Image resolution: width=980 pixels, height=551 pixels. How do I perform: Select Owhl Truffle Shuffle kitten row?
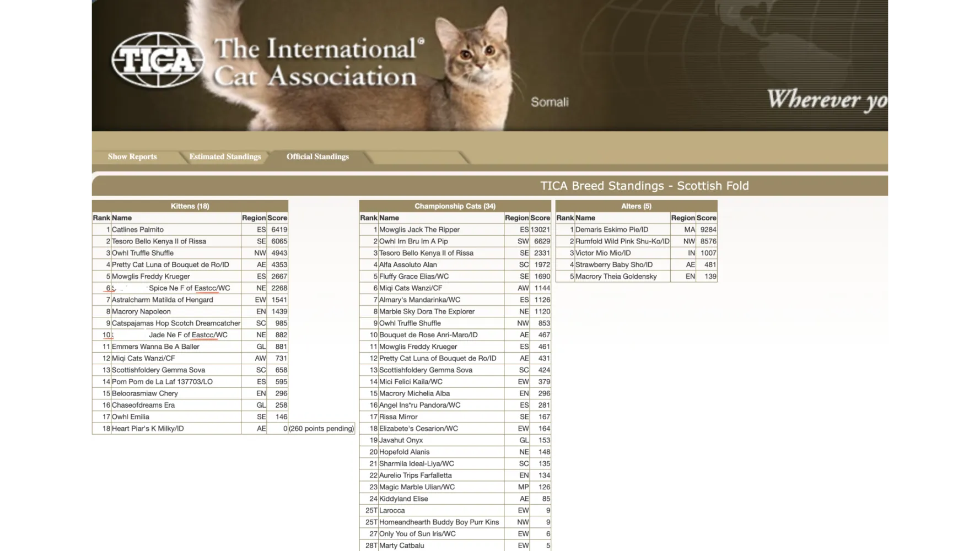tap(190, 253)
